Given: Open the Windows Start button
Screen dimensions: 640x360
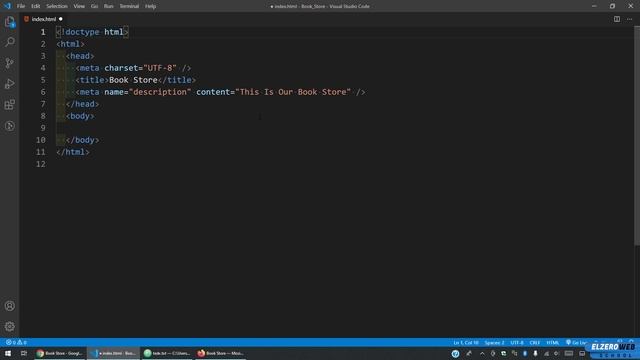Looking at the screenshot, I should (8, 353).
